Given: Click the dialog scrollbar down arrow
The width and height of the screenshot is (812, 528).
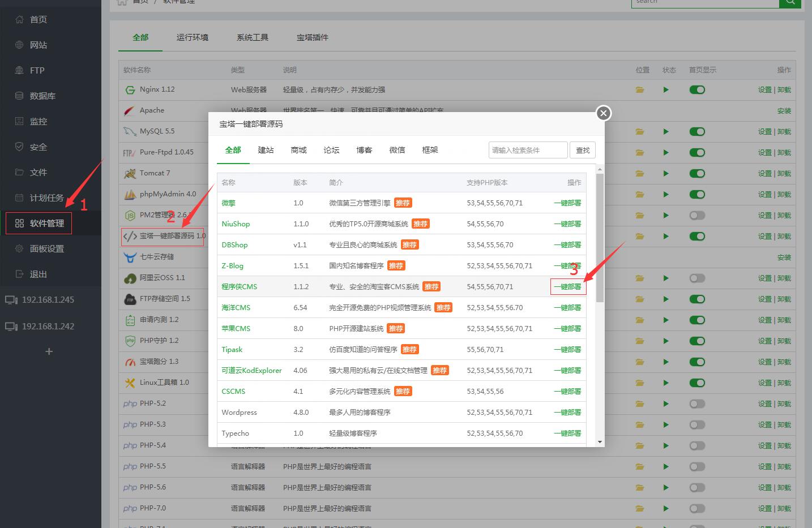Looking at the screenshot, I should point(600,442).
